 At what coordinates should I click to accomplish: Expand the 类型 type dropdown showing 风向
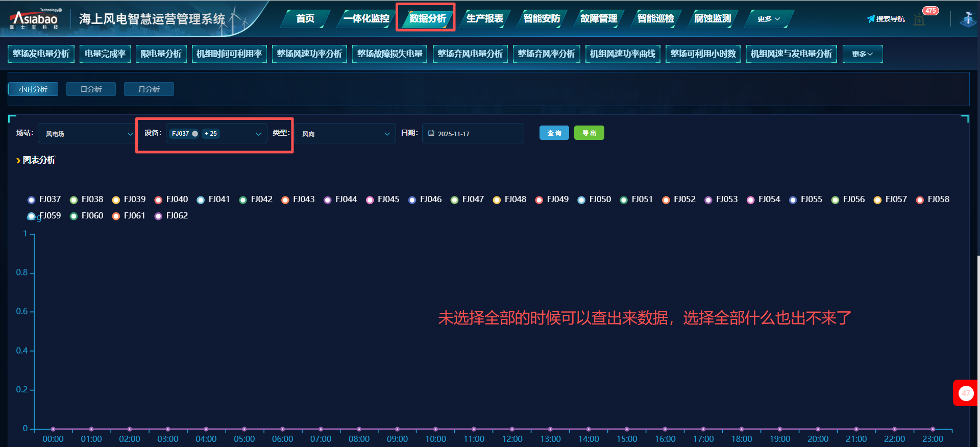pos(345,134)
